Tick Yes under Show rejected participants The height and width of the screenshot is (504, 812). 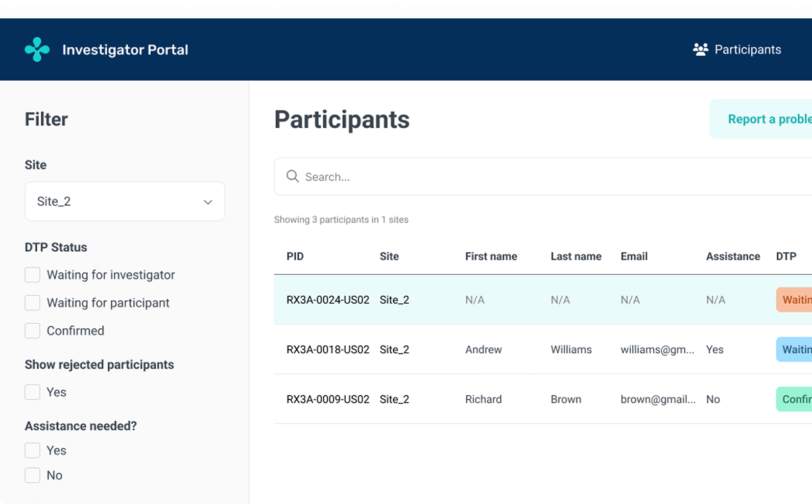point(33,392)
